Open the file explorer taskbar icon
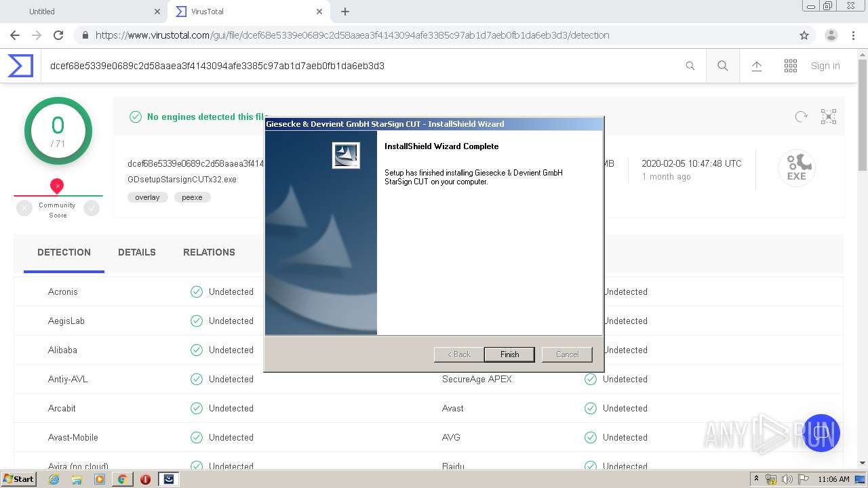Image resolution: width=868 pixels, height=488 pixels. point(77,479)
